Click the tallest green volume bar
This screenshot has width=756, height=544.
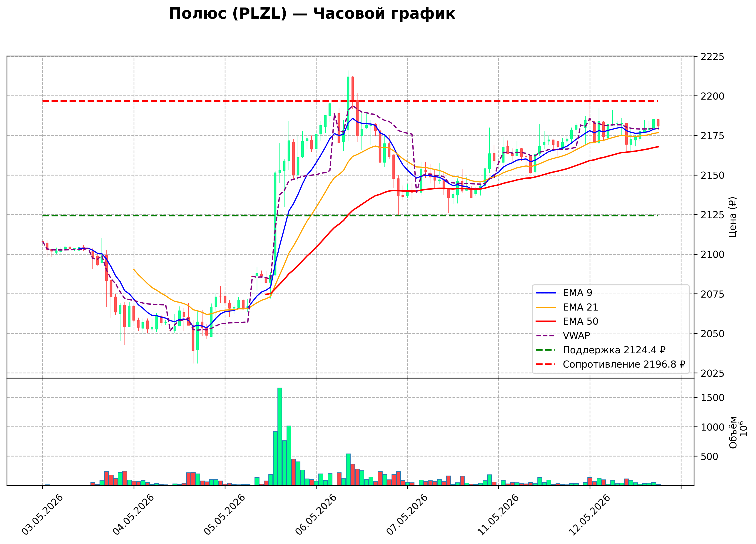coord(280,437)
